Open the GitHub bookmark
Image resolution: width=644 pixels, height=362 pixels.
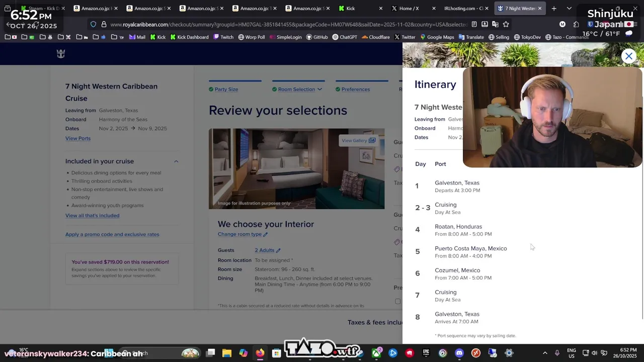point(316,37)
